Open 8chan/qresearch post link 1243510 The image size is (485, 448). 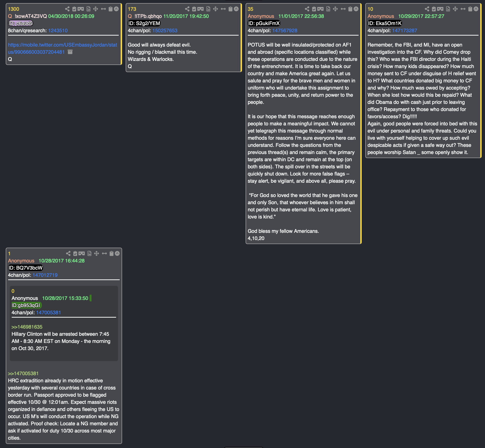(58, 31)
